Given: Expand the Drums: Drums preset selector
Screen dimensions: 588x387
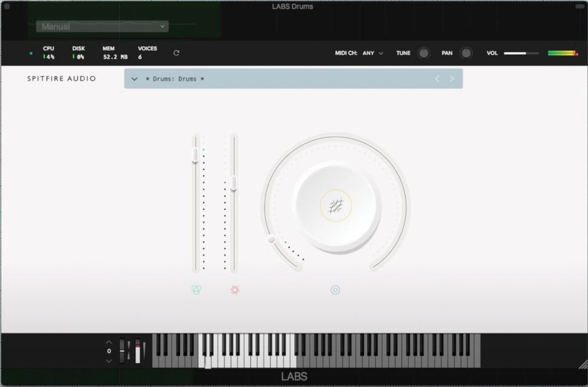Looking at the screenshot, I should tap(135, 78).
